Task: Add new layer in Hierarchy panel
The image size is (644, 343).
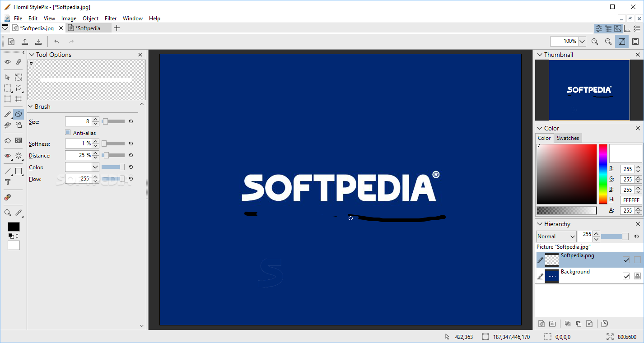Action: [541, 324]
